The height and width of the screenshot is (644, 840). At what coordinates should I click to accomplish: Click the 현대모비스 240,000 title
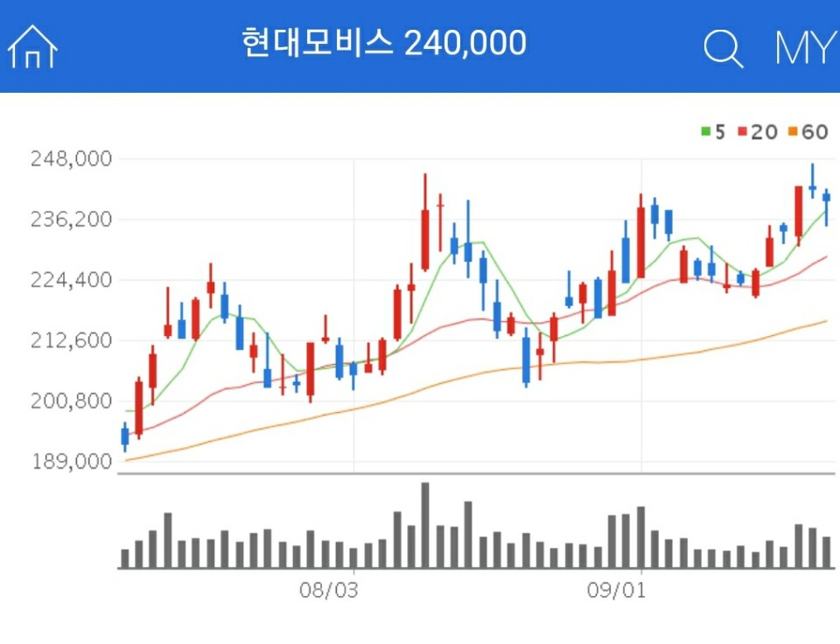[385, 43]
